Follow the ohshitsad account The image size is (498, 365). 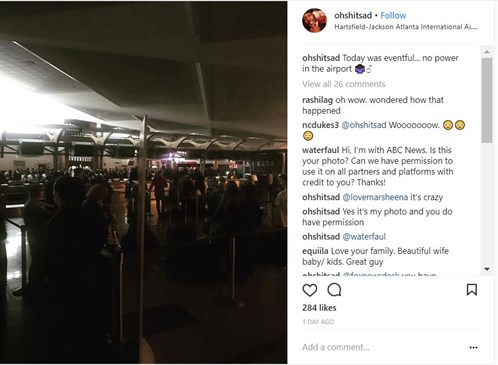coord(393,15)
